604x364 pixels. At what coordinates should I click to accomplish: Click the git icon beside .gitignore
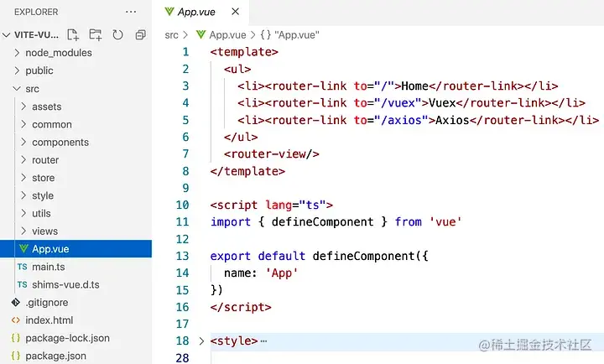point(15,303)
